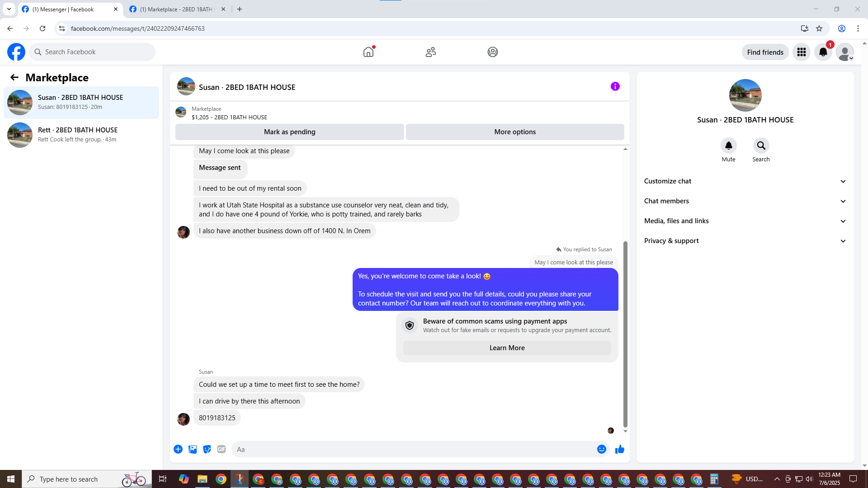Search in conversation using magnifier icon
The image size is (868, 488).
761,146
